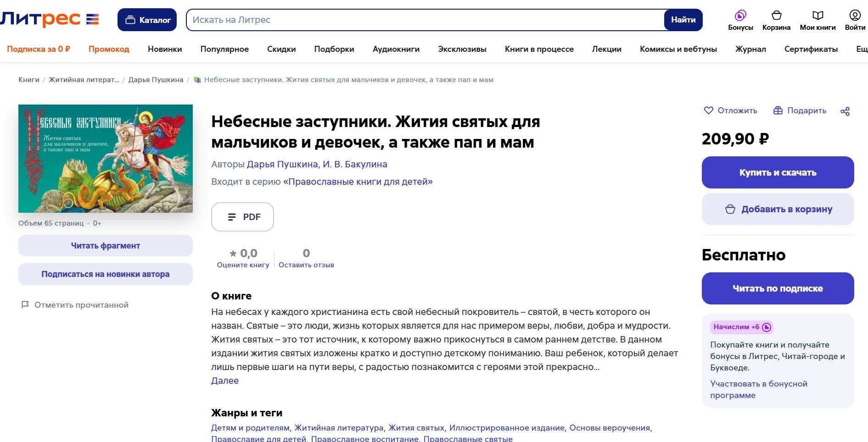Screen dimensions: 868x442
Task: Click the Найти search button
Action: (x=683, y=20)
